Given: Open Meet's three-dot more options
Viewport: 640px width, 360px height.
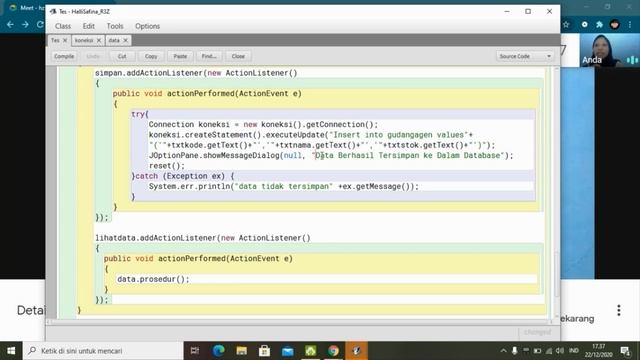Looking at the screenshot, I should click(619, 310).
